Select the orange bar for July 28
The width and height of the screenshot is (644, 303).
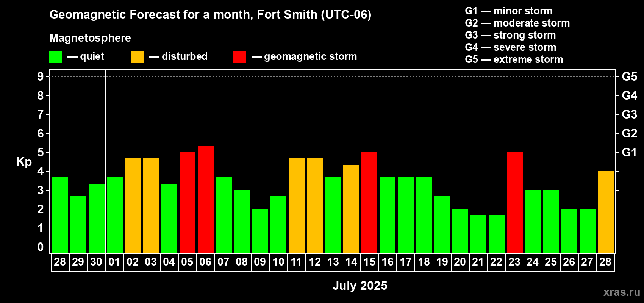coord(605,212)
